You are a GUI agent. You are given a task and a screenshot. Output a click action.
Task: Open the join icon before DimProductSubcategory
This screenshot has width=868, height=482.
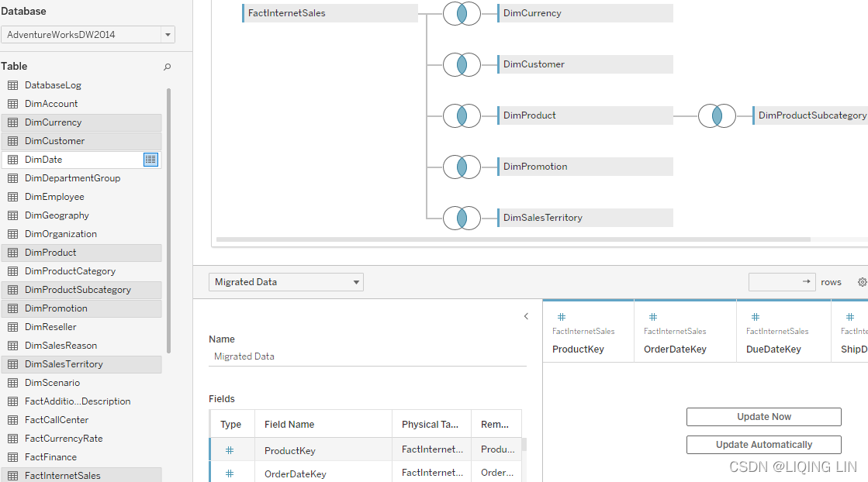tap(717, 115)
